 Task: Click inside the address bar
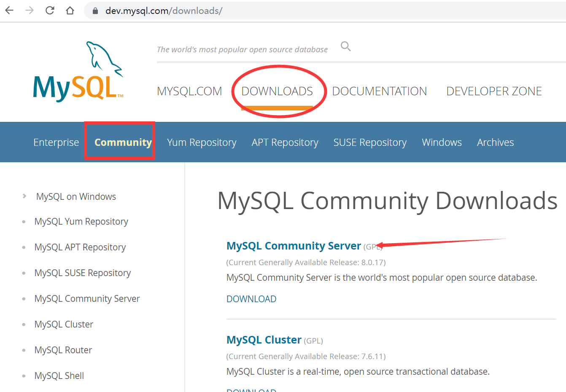169,11
